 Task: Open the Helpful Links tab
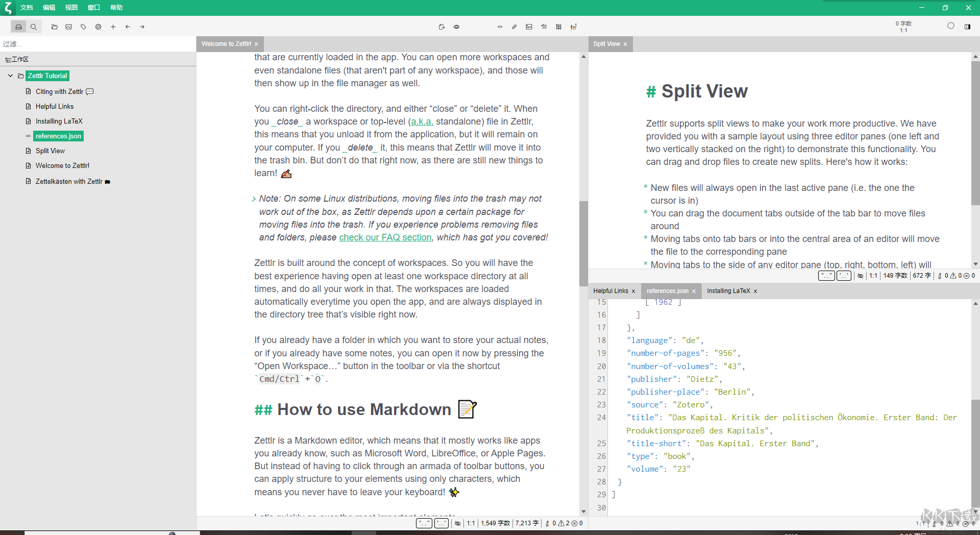tap(610, 291)
